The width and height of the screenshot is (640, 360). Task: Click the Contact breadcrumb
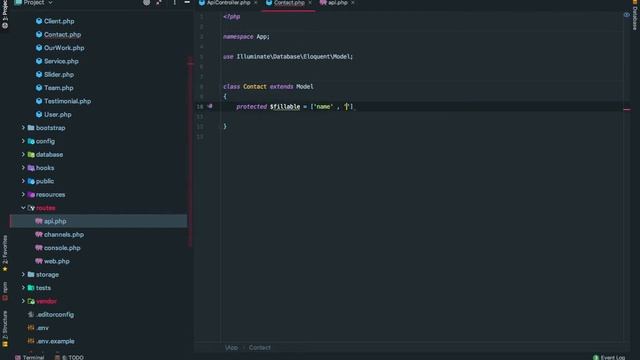point(260,348)
